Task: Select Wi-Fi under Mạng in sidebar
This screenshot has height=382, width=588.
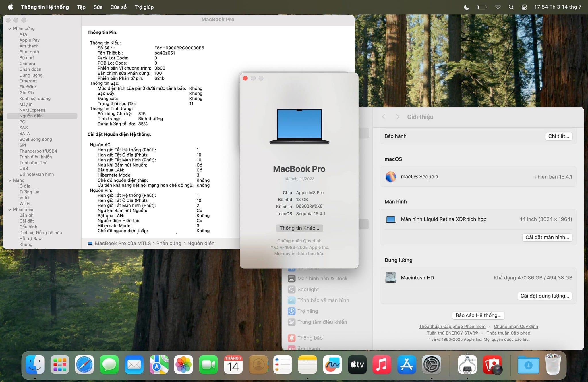Action: (25, 204)
